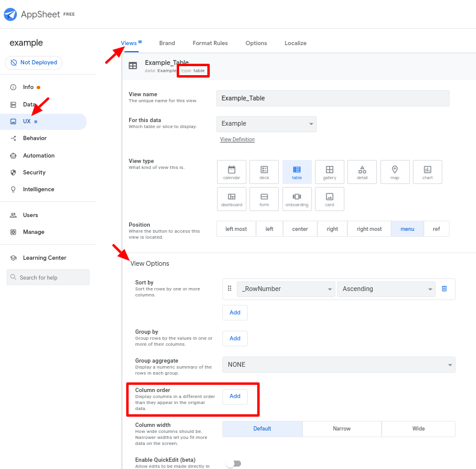Click the Users icon in sidebar
Viewport: 476px width, 469px height.
(13, 215)
